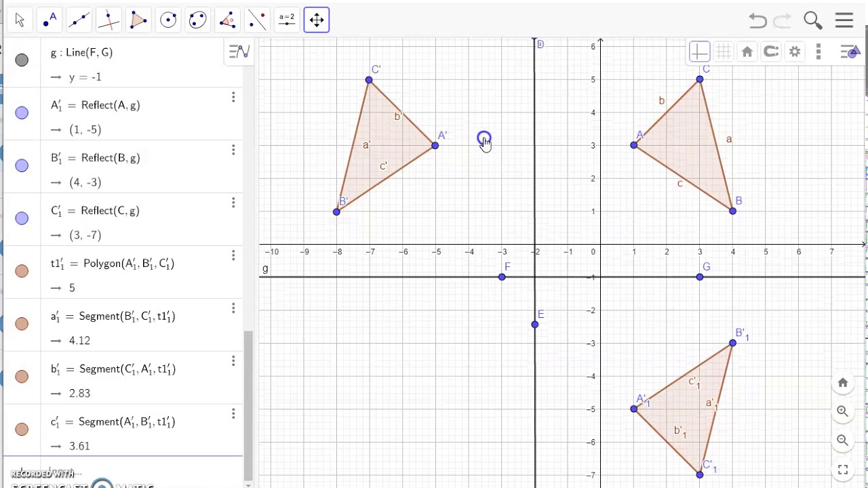
Task: Enter fullscreen mode
Action: (843, 469)
